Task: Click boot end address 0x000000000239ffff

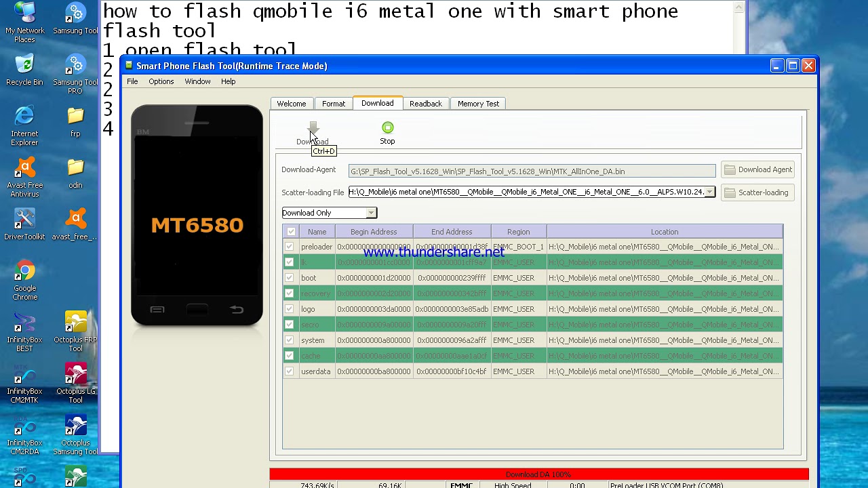Action: (452, 278)
